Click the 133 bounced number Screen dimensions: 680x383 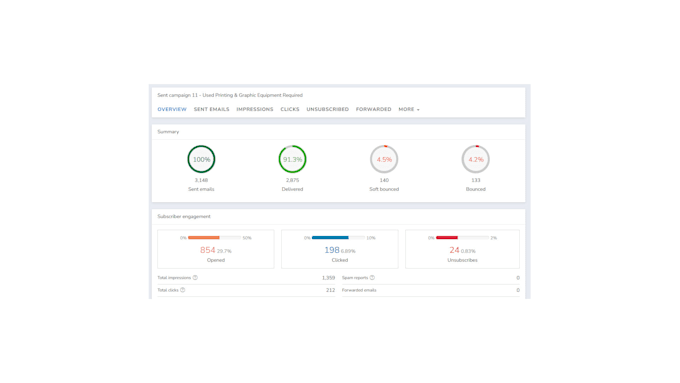476,180
